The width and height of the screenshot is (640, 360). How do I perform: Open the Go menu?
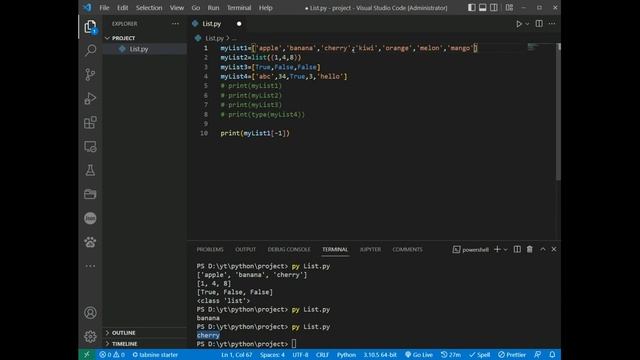tap(196, 8)
